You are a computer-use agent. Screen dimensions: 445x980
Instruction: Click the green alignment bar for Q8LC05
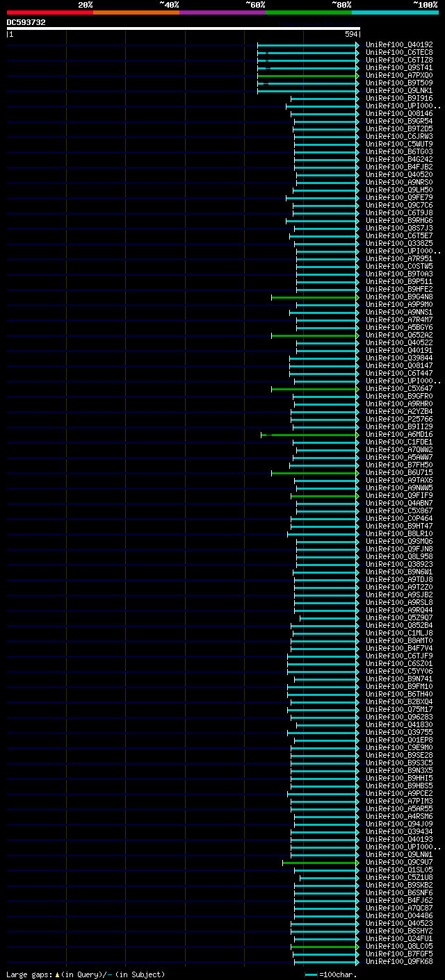click(x=325, y=946)
